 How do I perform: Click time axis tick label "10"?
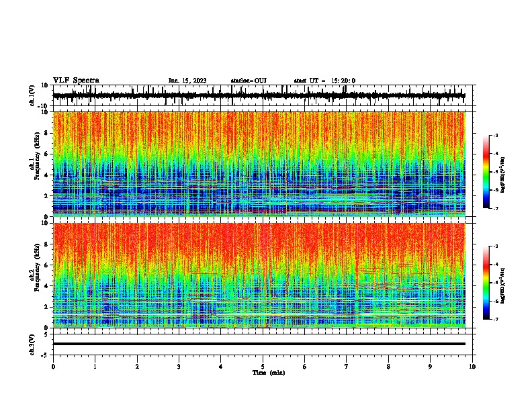pos(472,367)
